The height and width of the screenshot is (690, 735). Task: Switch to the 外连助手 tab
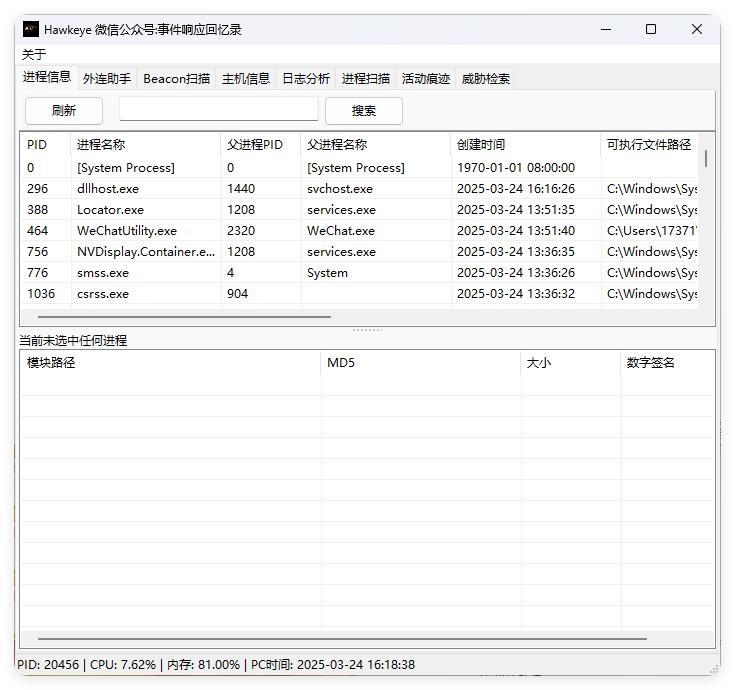coord(107,79)
